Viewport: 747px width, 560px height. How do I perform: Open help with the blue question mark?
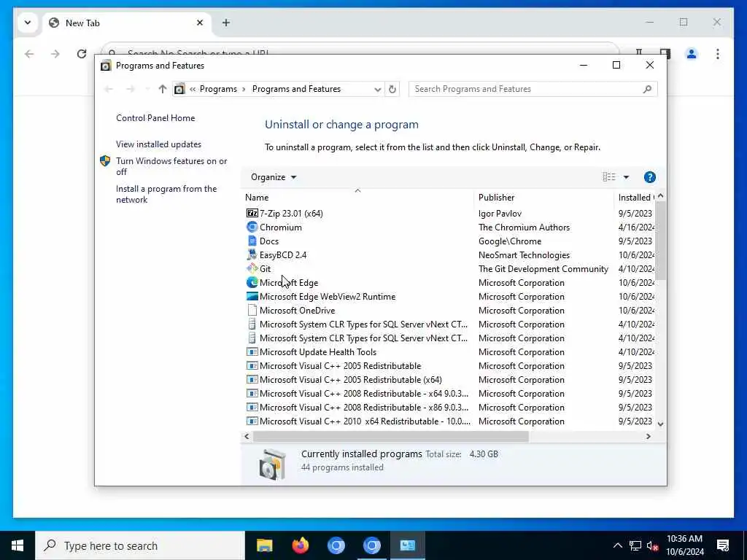649,177
